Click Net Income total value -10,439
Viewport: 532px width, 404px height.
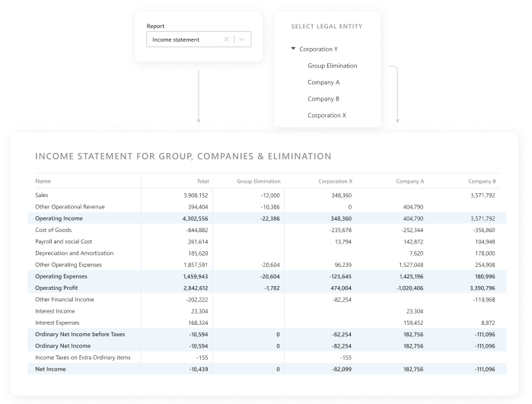pos(199,369)
